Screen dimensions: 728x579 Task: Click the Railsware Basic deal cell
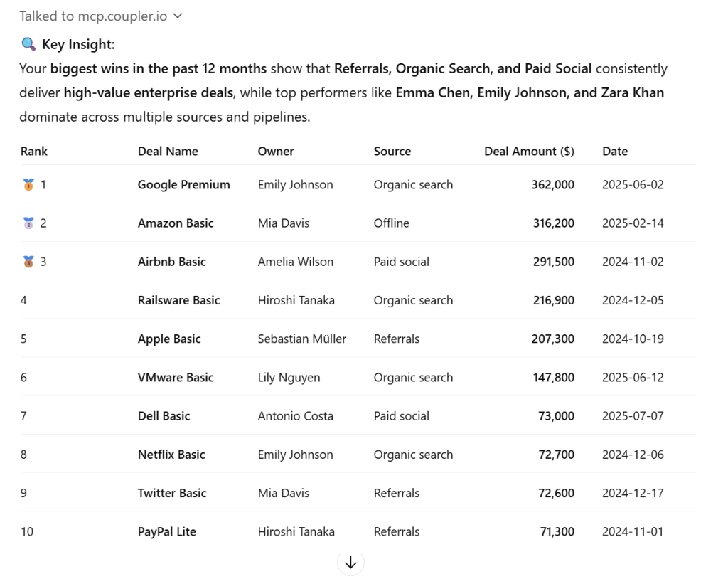[x=178, y=300]
